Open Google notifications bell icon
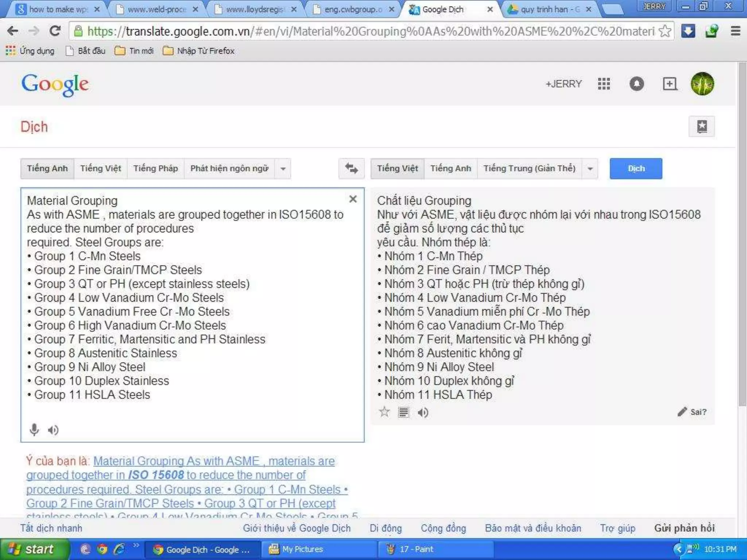 click(636, 84)
